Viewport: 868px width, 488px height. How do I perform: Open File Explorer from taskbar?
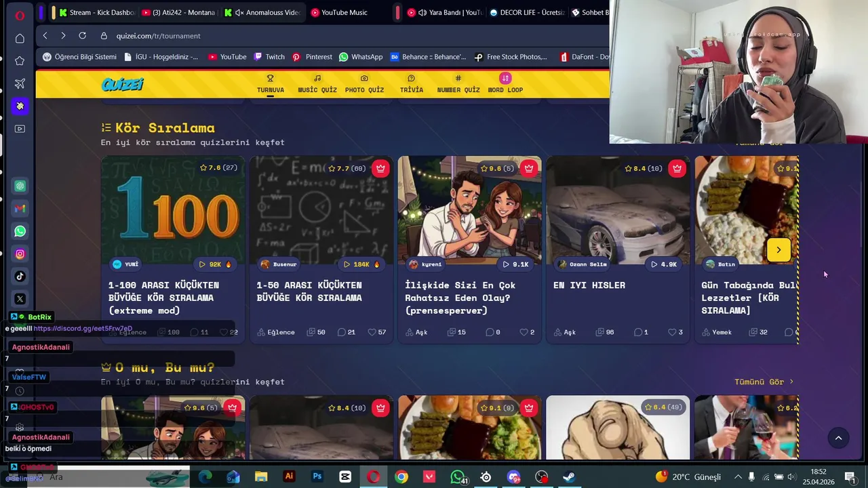click(x=261, y=476)
